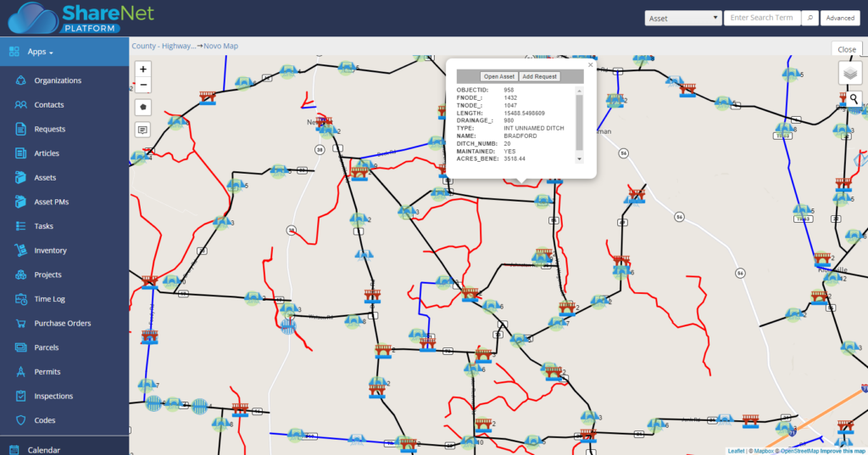Click the Advanced search button

point(840,19)
